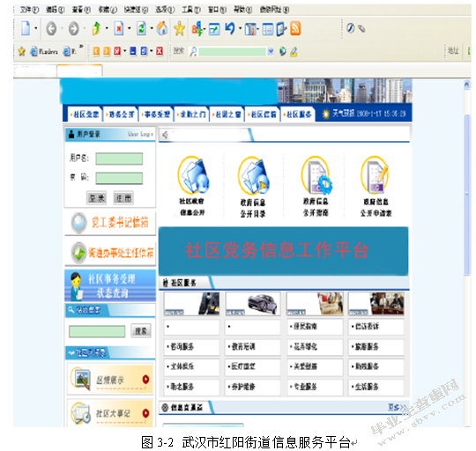Screen dimensions: 476x451
Task: Click the small star in the links bar
Action: 21,51
